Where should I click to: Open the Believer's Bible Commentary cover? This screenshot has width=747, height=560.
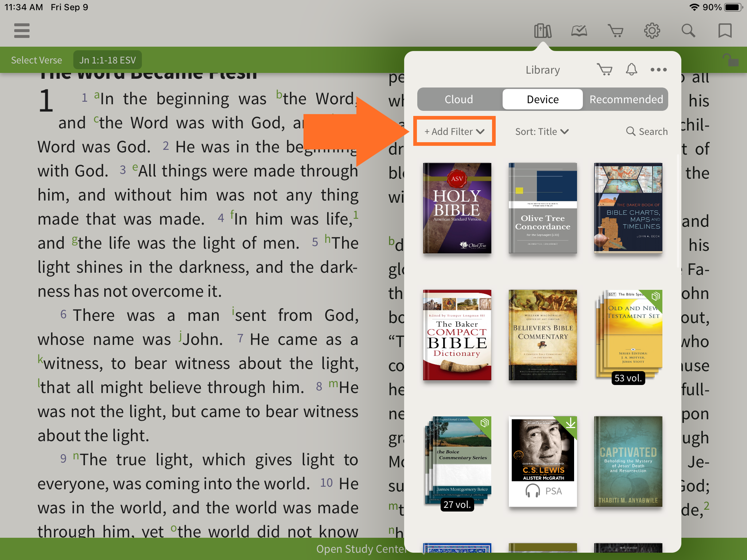(543, 335)
